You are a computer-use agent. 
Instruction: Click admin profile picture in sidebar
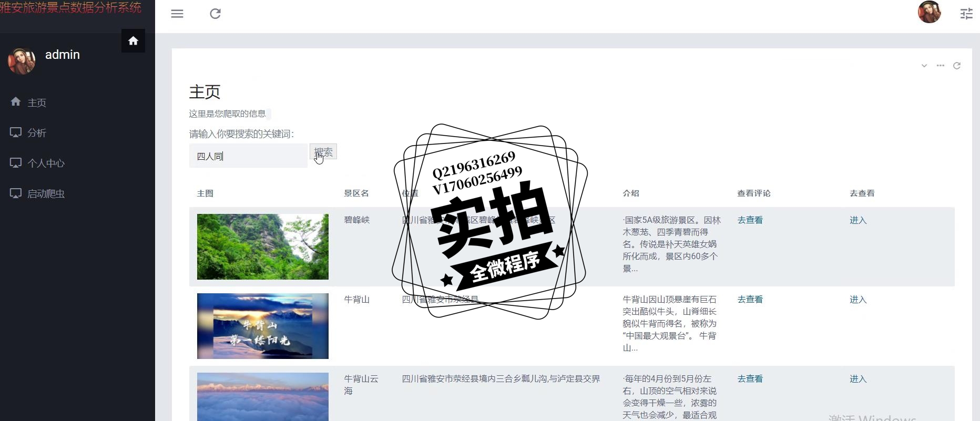(22, 61)
